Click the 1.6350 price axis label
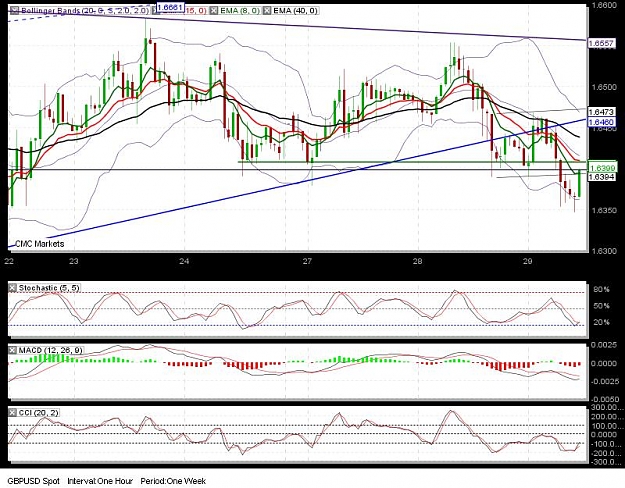Screen dimensions: 625x488 click(x=605, y=211)
